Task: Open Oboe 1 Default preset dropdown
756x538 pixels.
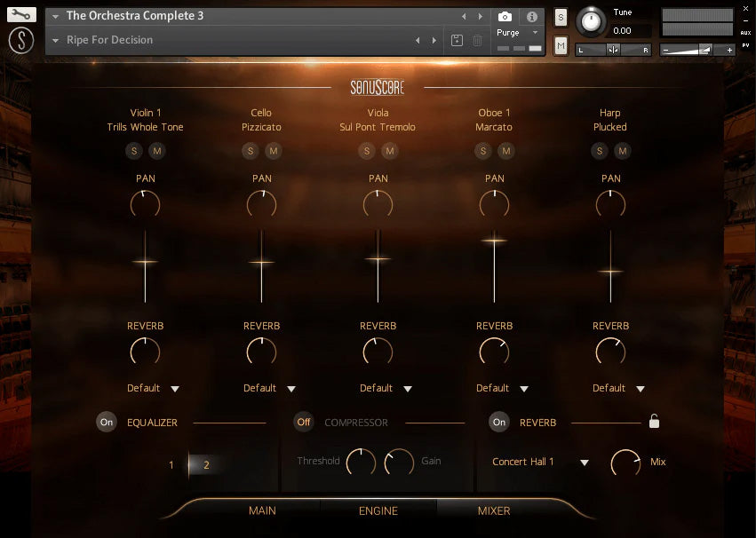Action: [502, 388]
